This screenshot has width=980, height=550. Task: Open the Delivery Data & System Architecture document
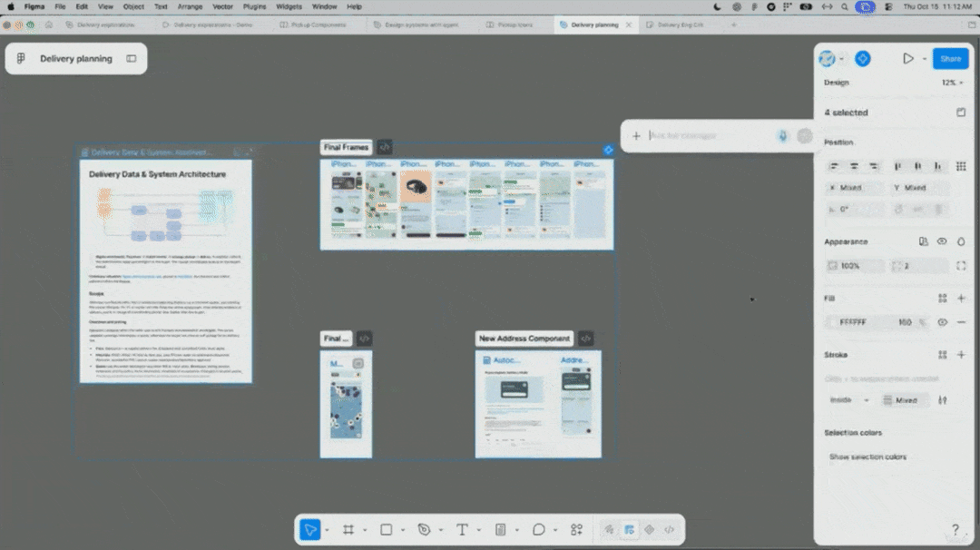coord(166,270)
